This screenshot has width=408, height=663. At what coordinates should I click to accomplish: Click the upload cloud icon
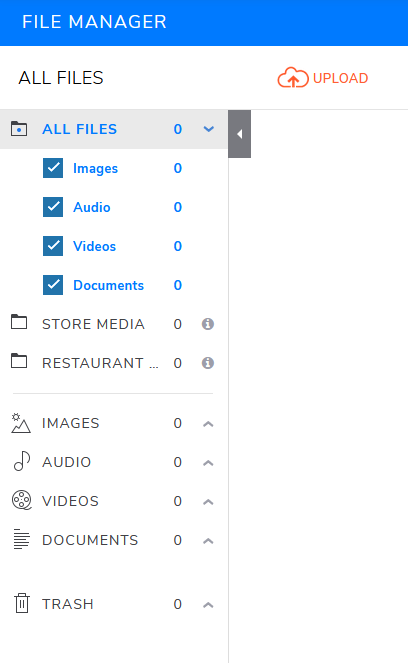coord(293,77)
